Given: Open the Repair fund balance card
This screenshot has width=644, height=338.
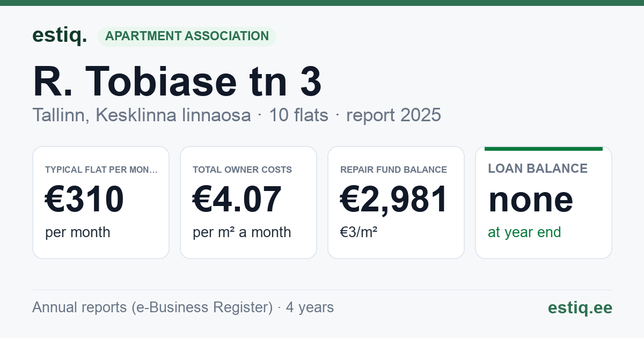Looking at the screenshot, I should [x=396, y=202].
